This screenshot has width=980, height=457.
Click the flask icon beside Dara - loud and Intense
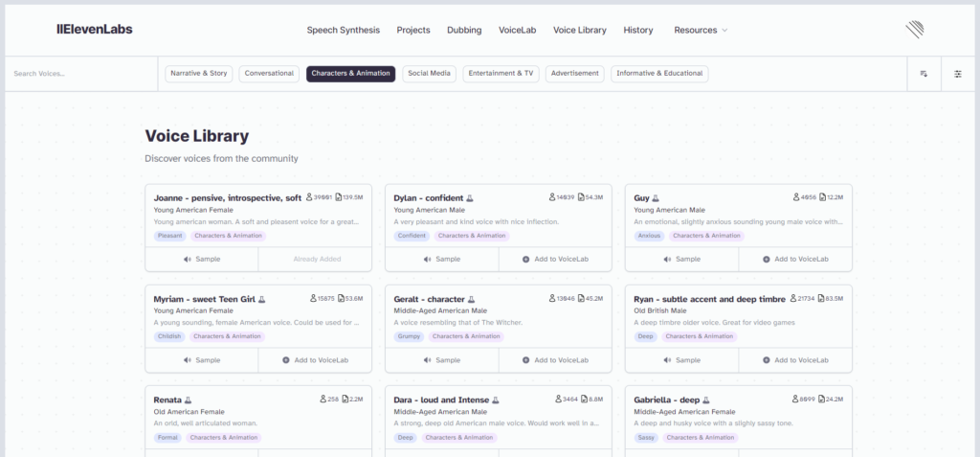497,400
